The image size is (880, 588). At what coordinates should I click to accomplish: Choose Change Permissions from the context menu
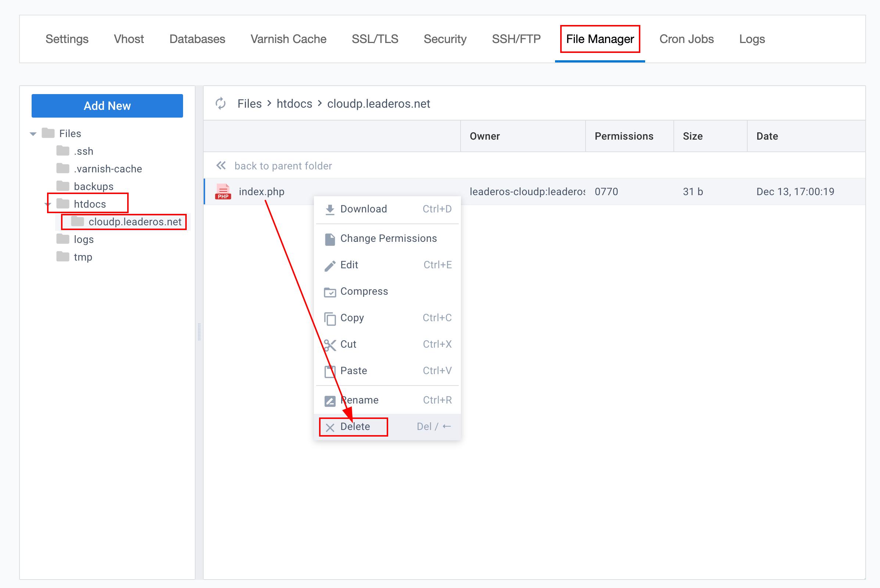pyautogui.click(x=388, y=239)
